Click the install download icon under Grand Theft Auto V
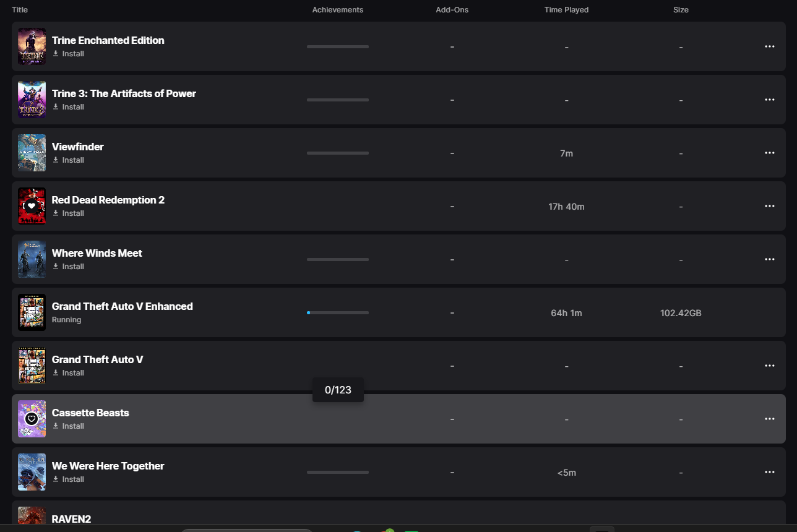Viewport: 797px width, 532px height. pyautogui.click(x=56, y=373)
